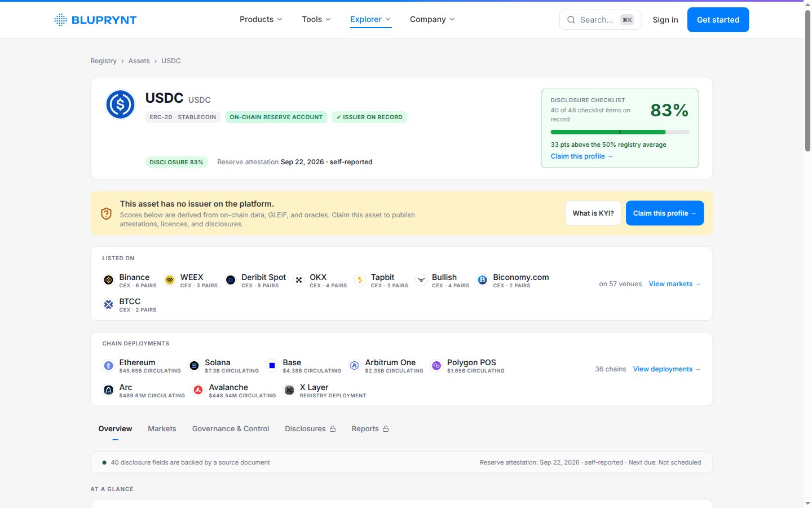The height and width of the screenshot is (508, 812).
Task: Click the What is KYI? button
Action: click(593, 213)
